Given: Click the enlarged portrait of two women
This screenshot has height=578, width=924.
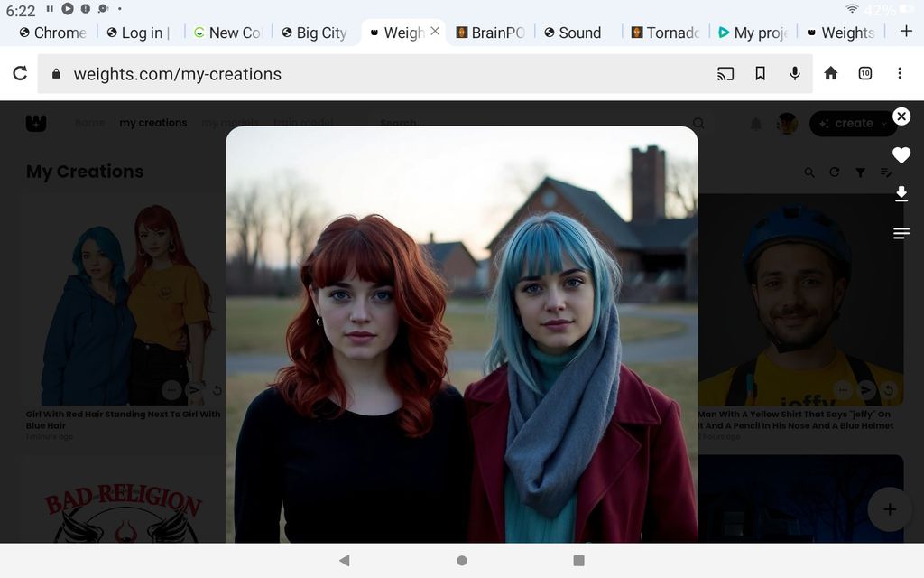Looking at the screenshot, I should pos(462,334).
